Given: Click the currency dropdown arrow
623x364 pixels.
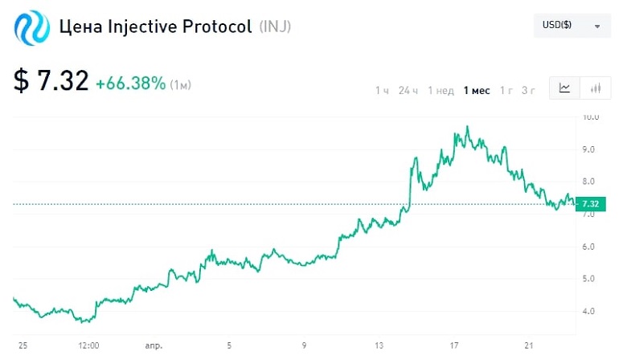Looking at the screenshot, I should click(597, 27).
